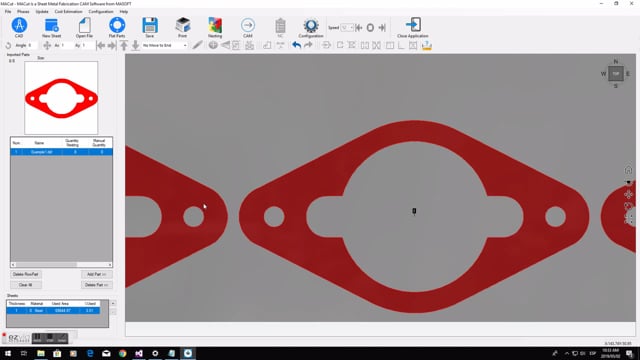
Task: Switch to the CAM module
Action: coord(248,27)
